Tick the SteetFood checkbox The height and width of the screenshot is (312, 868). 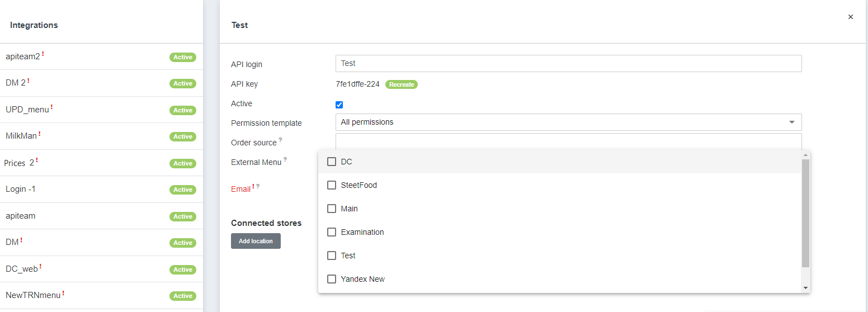click(x=332, y=185)
